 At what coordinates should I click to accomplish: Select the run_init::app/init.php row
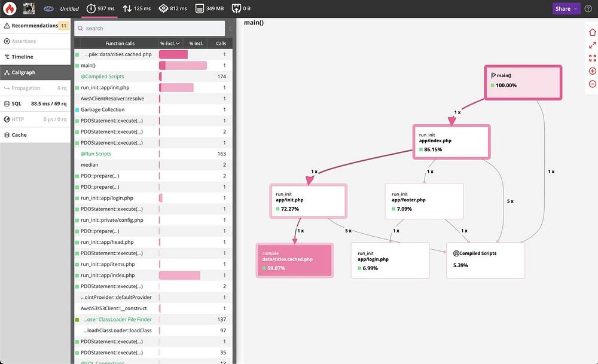pos(153,88)
